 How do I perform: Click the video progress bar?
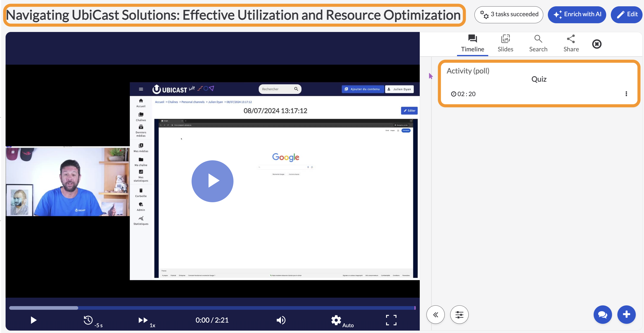tap(212, 308)
